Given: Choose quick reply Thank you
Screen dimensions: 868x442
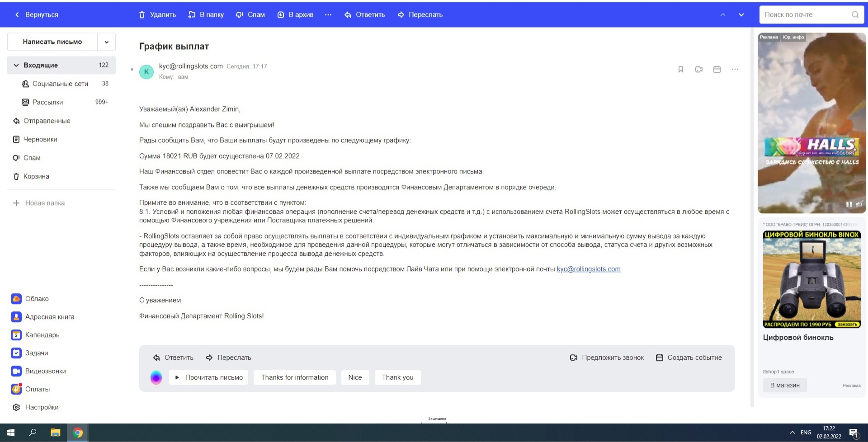Looking at the screenshot, I should tap(397, 377).
